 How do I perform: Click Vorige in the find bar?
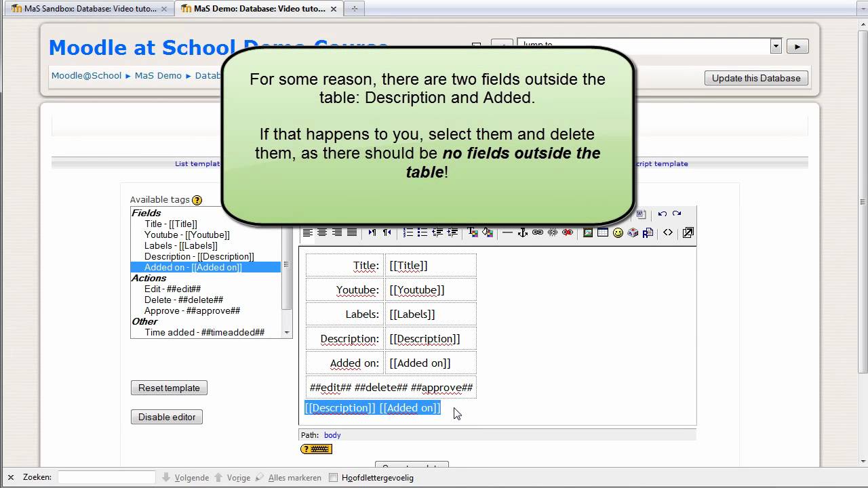tap(233, 478)
